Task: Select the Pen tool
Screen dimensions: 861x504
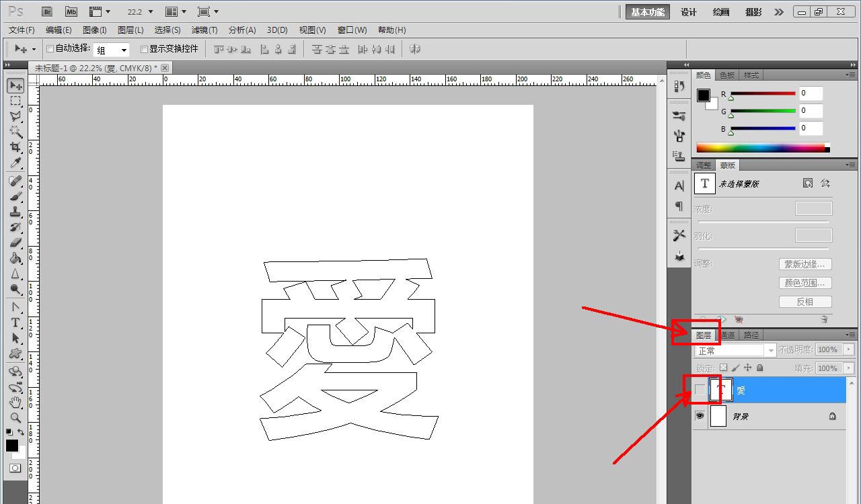Action: point(15,307)
